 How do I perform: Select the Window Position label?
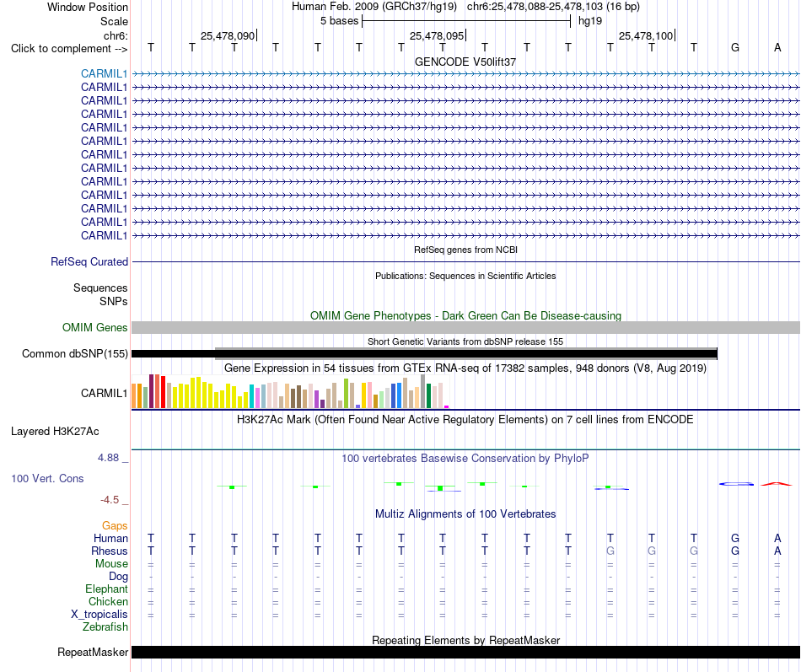tap(88, 7)
